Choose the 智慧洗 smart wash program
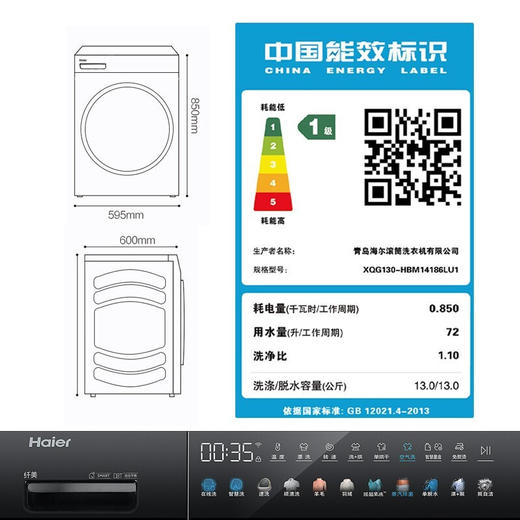 [236, 487]
